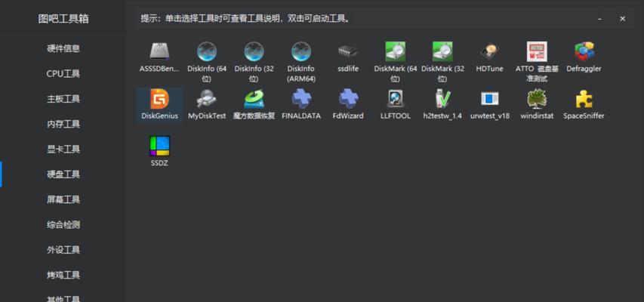
Task: Switch to the 内存工具 category
Action: pyautogui.click(x=63, y=124)
